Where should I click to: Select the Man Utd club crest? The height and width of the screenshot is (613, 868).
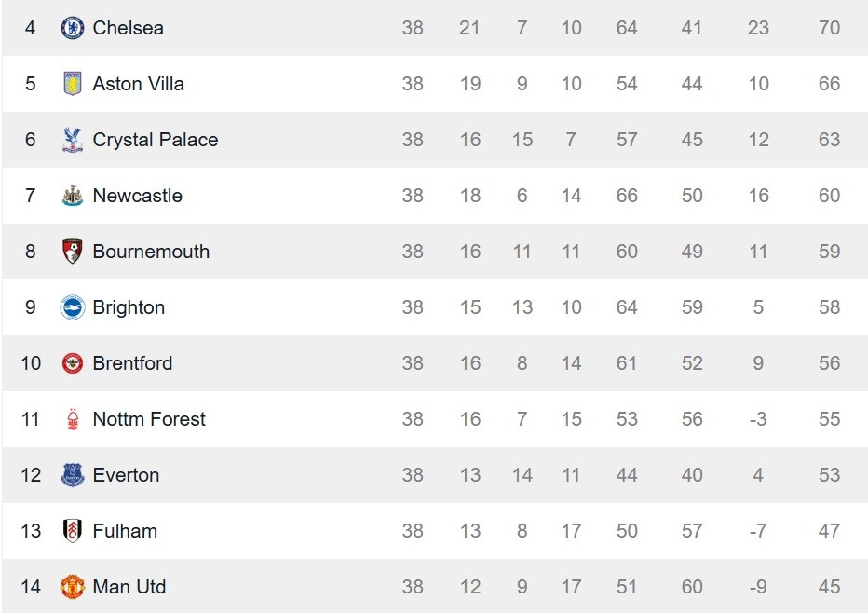tap(72, 587)
